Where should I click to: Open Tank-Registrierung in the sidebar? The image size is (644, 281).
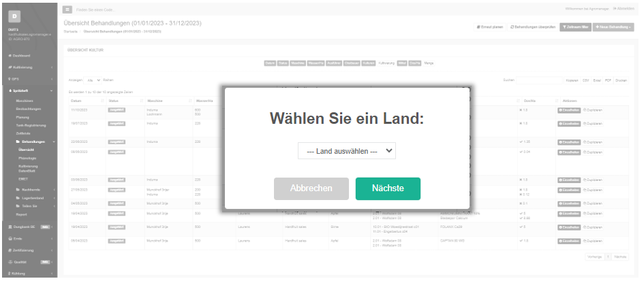pos(31,125)
